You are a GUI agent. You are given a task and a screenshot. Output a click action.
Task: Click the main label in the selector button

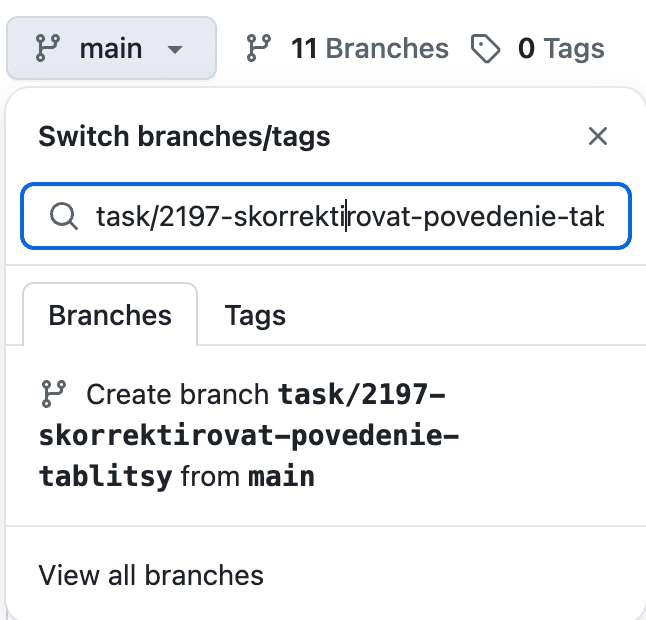111,49
